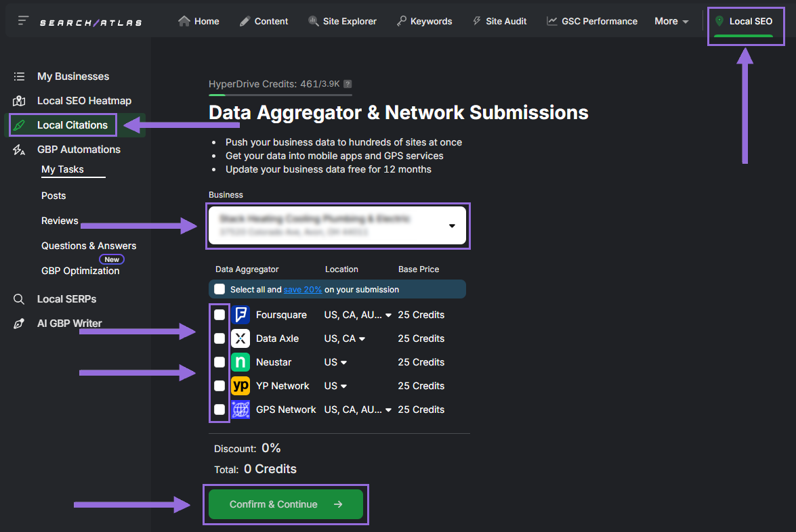Expand the Data Axle location dropdown
This screenshot has width=796, height=532.
click(363, 338)
